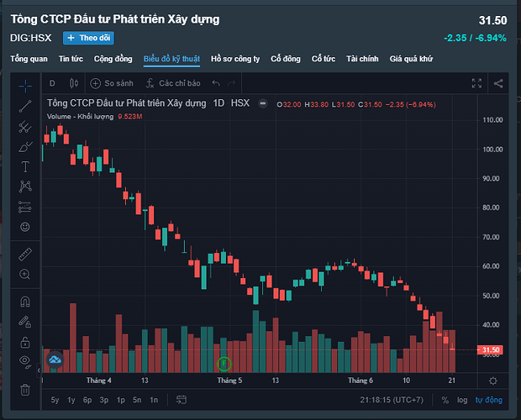Delete all drawings with trash icon

25,389
